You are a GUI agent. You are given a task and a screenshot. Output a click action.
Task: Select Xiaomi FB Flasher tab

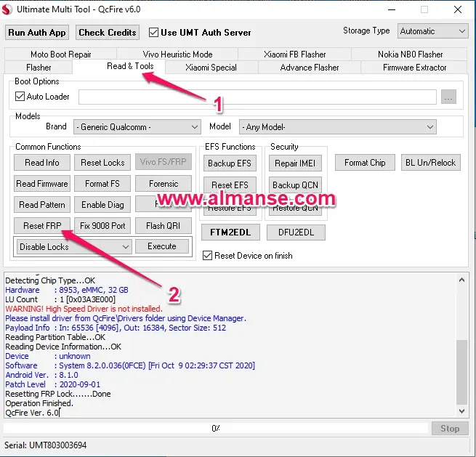pyautogui.click(x=295, y=54)
